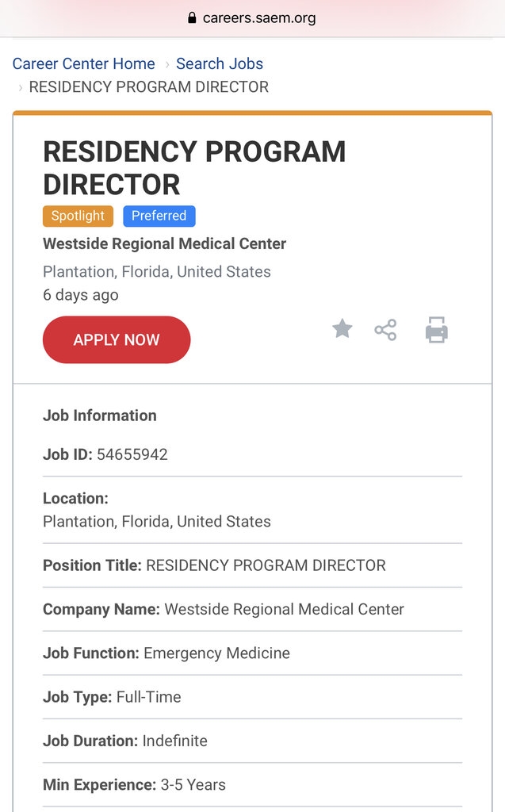Click the Job Information section heading
The width and height of the screenshot is (505, 812).
tap(100, 416)
